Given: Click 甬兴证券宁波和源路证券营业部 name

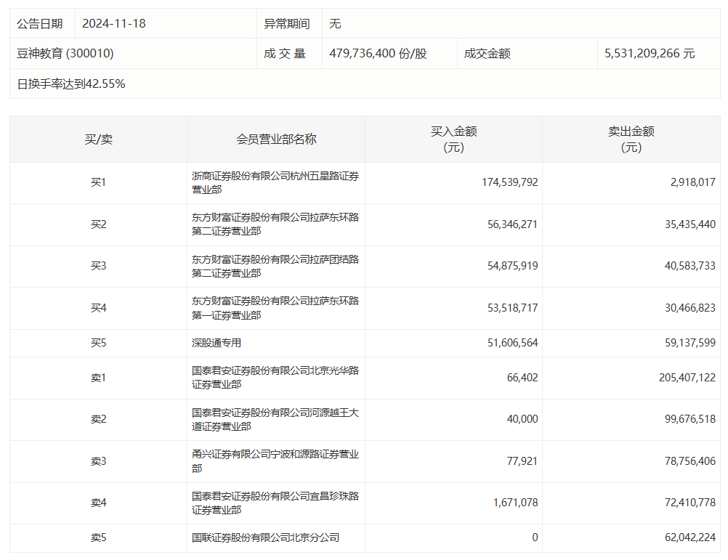Looking at the screenshot, I should [x=275, y=461].
